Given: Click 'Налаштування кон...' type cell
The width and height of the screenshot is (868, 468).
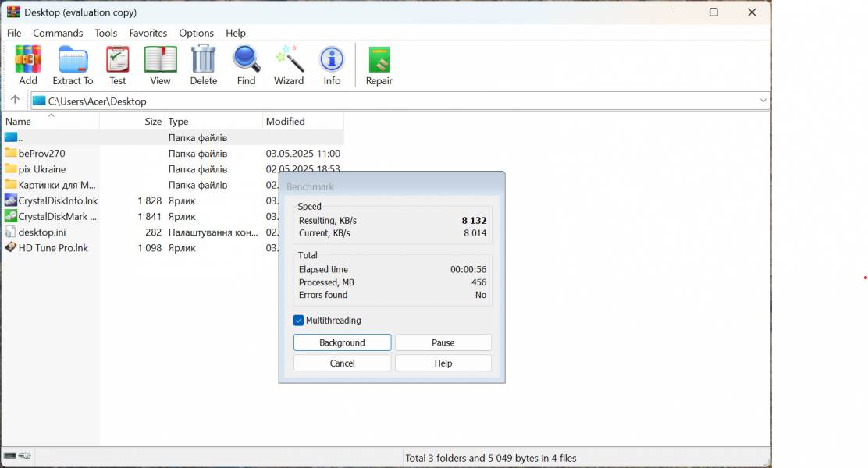Looking at the screenshot, I should click(213, 232).
